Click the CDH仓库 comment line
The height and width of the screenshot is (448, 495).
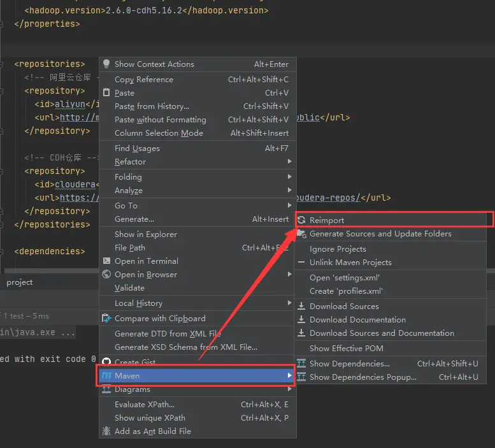coord(62,157)
